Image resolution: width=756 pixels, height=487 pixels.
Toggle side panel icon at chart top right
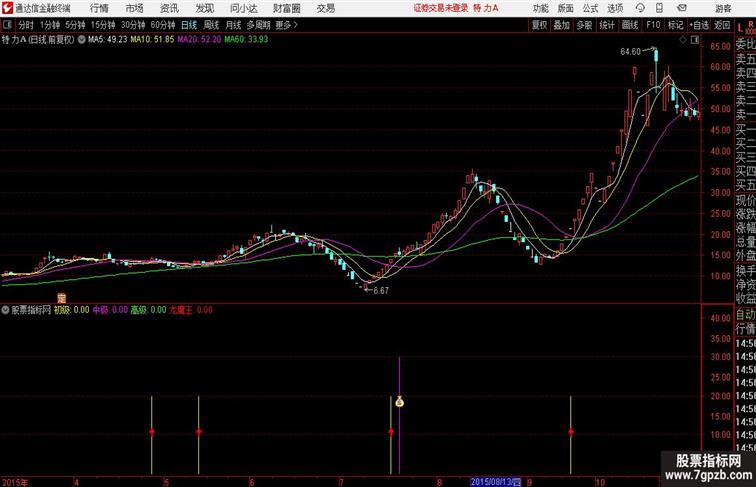pyautogui.click(x=695, y=40)
